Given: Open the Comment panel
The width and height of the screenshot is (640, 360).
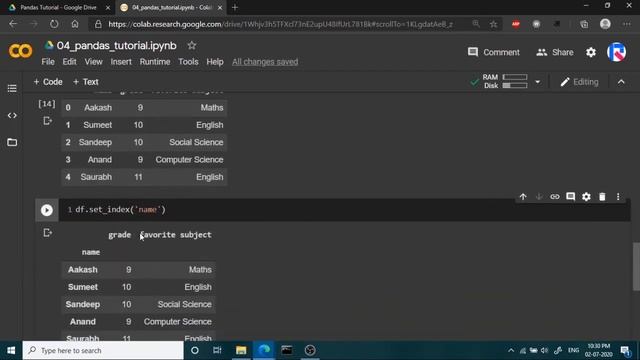Looking at the screenshot, I should (493, 52).
